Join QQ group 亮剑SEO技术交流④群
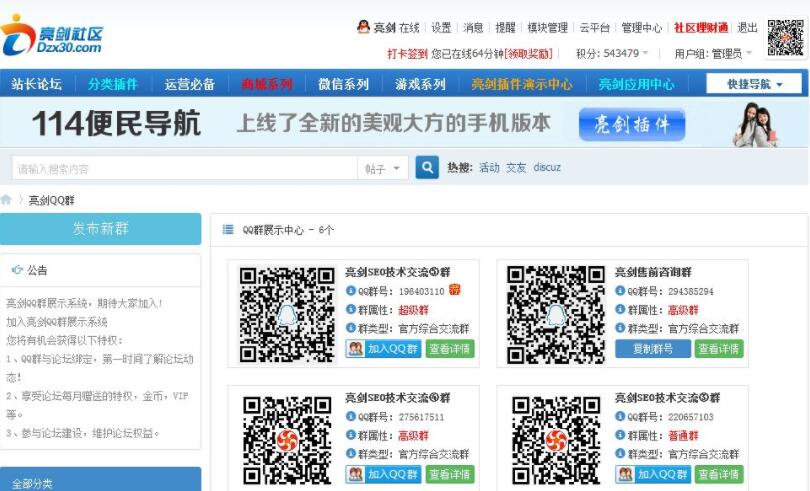 [383, 349]
